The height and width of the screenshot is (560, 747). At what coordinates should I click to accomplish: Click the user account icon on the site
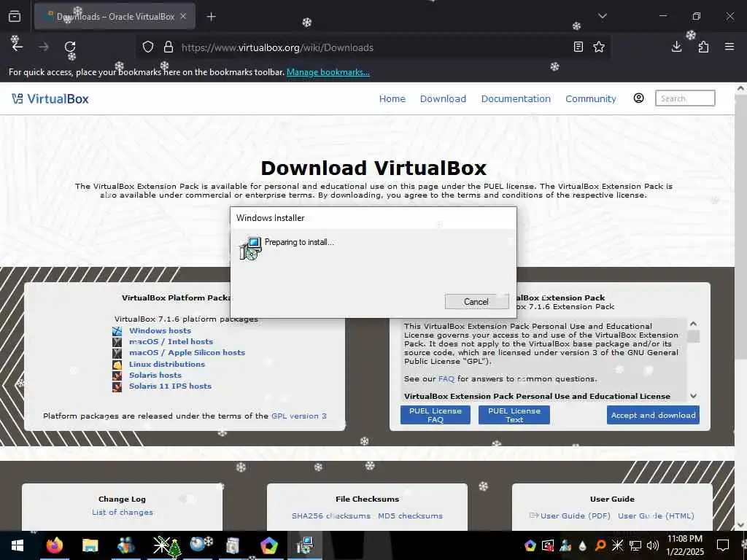639,98
